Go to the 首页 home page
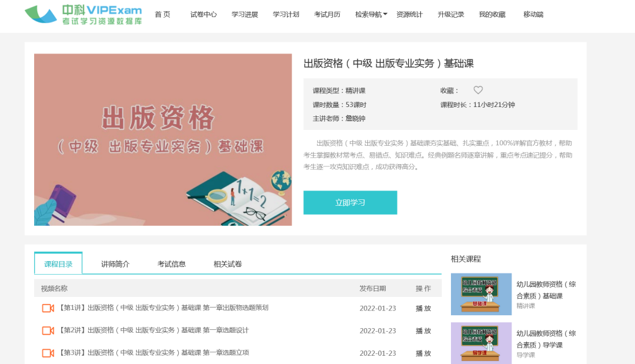Screen dimensions: 635x364 click(x=162, y=14)
